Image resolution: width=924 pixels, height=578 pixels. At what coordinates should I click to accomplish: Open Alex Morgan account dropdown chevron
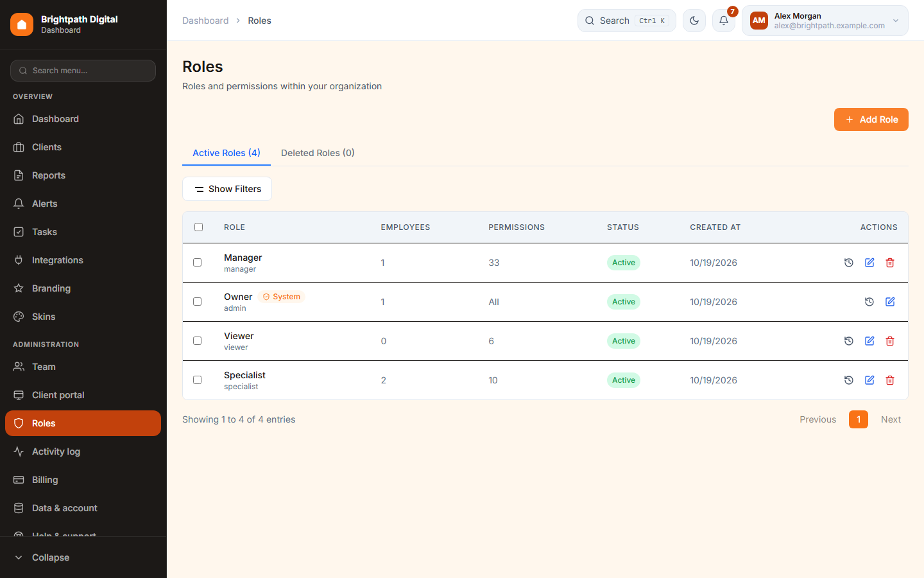pyautogui.click(x=896, y=21)
